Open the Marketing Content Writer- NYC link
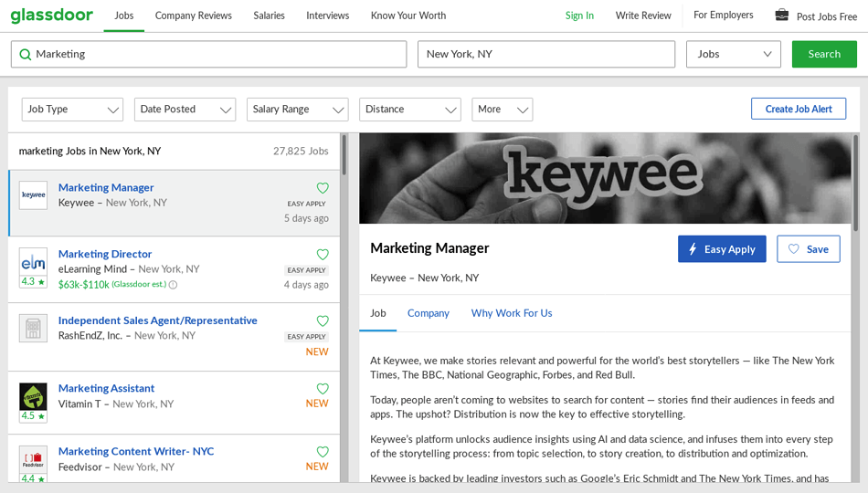Screen dimensions: 868x493 click(x=136, y=452)
